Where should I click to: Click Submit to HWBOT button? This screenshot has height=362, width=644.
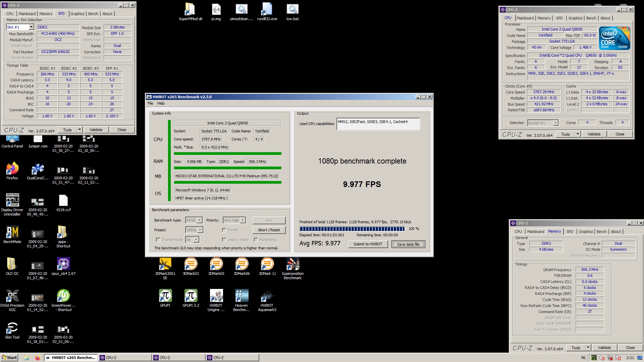click(x=368, y=244)
